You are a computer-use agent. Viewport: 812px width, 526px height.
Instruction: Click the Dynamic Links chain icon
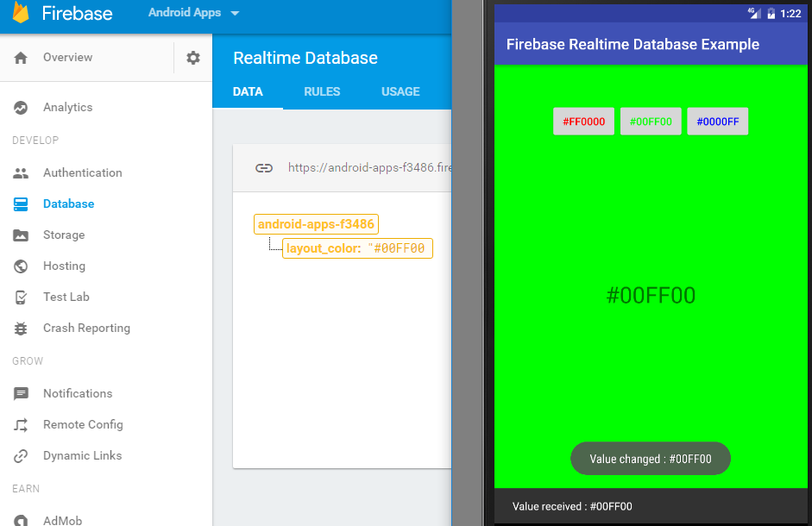click(21, 455)
